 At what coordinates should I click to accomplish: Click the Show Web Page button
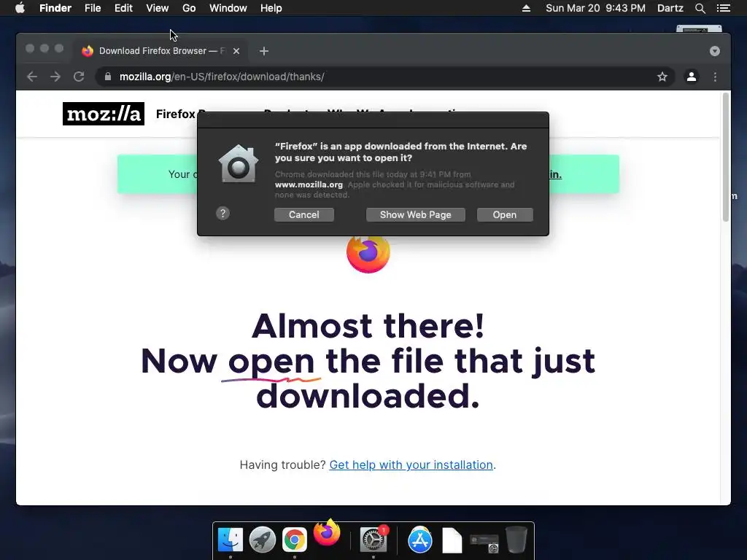[x=415, y=215]
